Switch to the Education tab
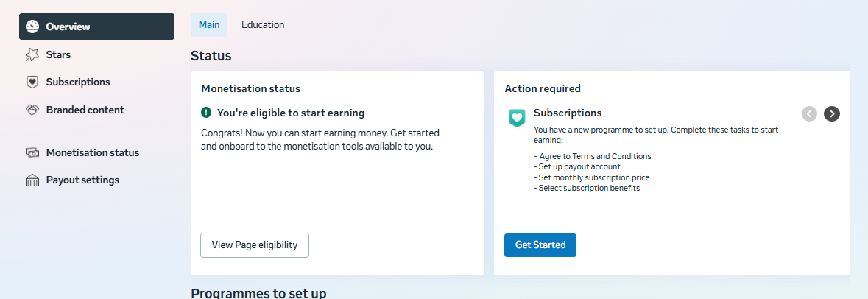This screenshot has width=868, height=299. click(263, 25)
